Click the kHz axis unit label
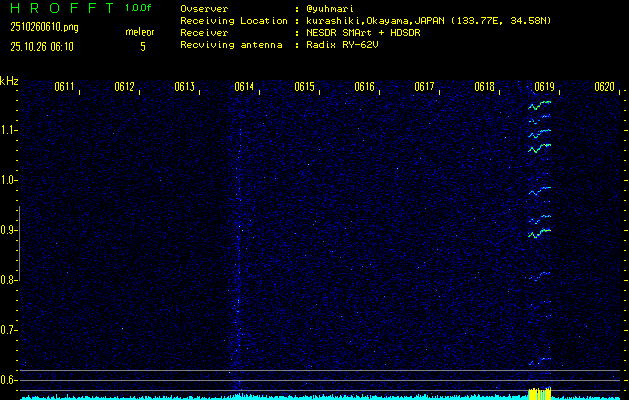The image size is (629, 400). [x=9, y=81]
